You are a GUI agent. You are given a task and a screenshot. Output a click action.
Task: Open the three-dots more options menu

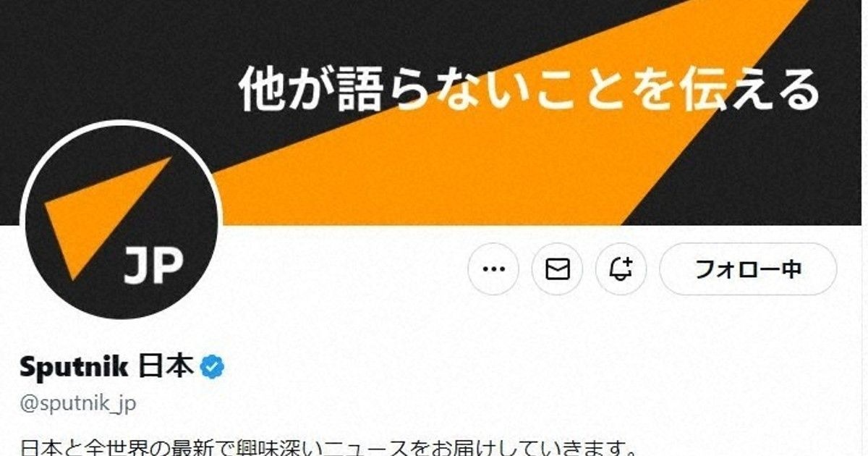coord(493,269)
